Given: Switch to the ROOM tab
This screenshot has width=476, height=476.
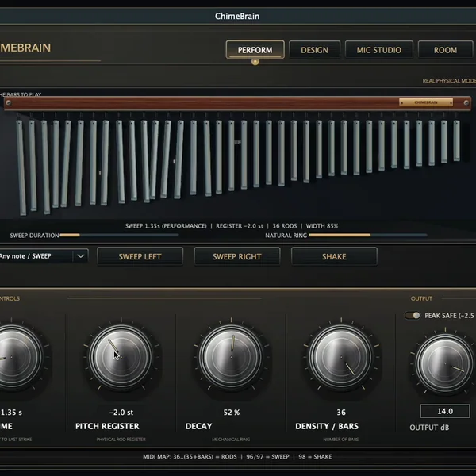Looking at the screenshot, I should (445, 50).
